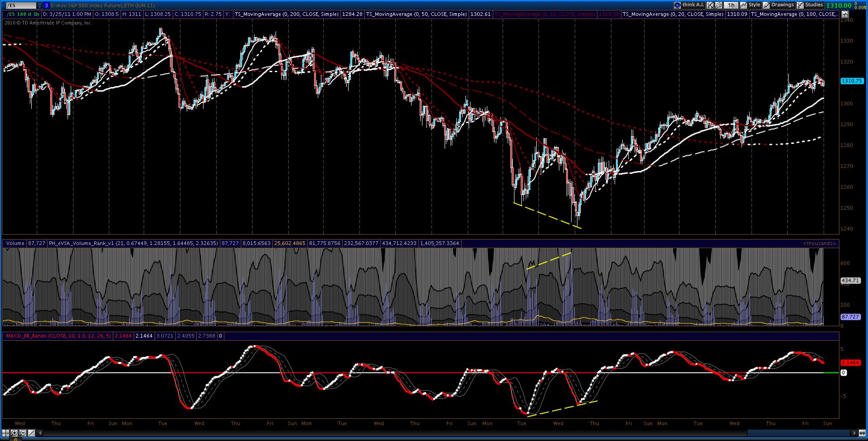Viewport: 868px width, 441px height.
Task: Click the 1,405,357.3364 volume rank value
Action: [440, 243]
